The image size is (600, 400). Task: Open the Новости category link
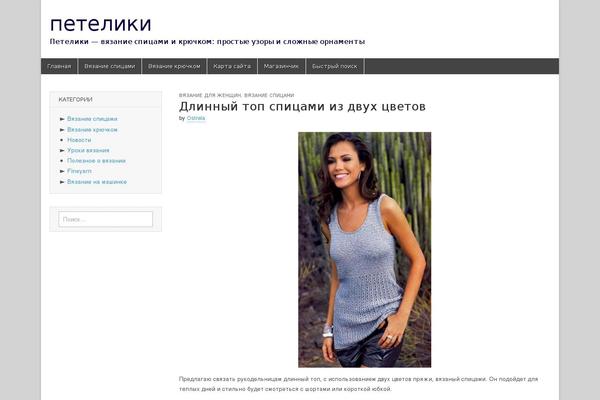click(x=79, y=140)
